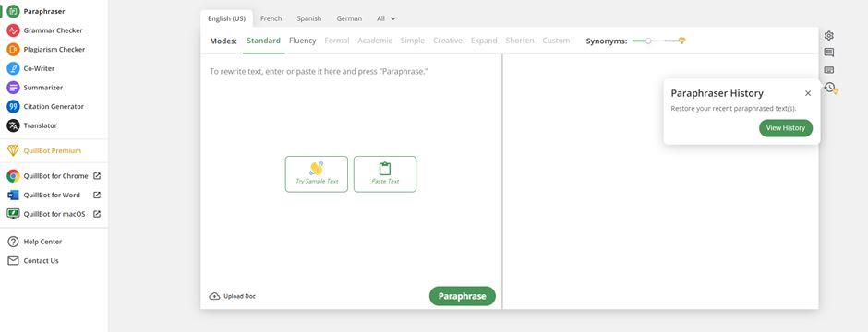The image size is (868, 332).
Task: Select the Formal mode
Action: [x=336, y=41]
